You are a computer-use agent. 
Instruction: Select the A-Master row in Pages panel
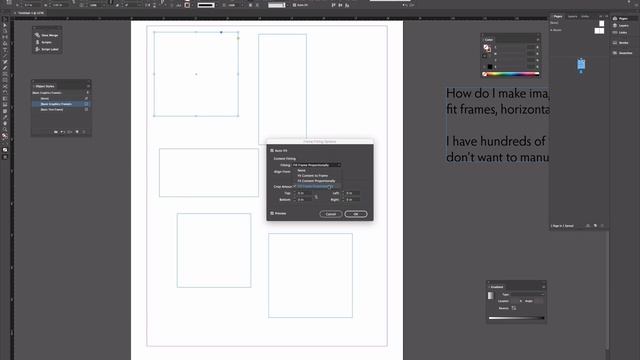tap(577, 30)
